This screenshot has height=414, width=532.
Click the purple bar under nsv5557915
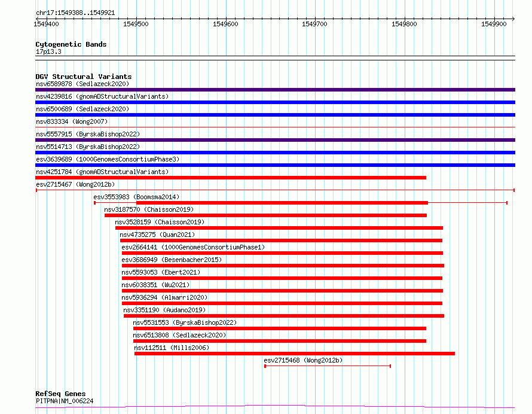click(275, 140)
